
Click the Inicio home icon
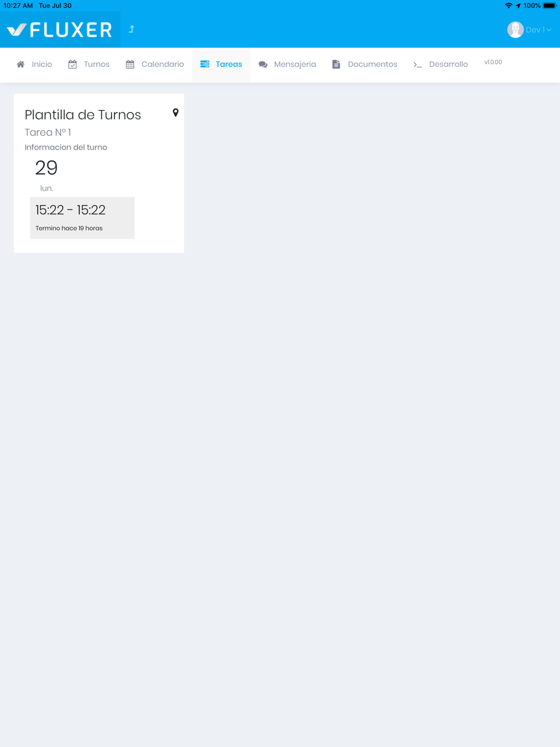(x=21, y=64)
